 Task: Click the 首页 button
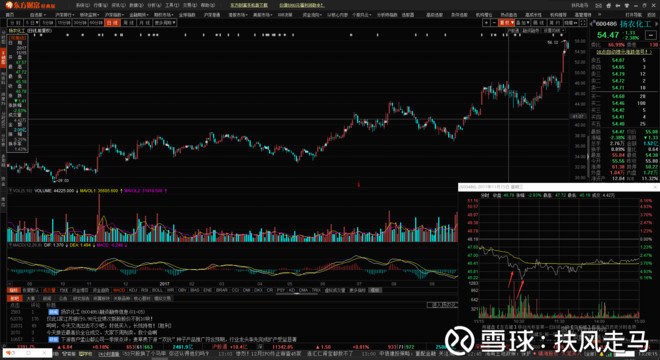click(x=10, y=15)
